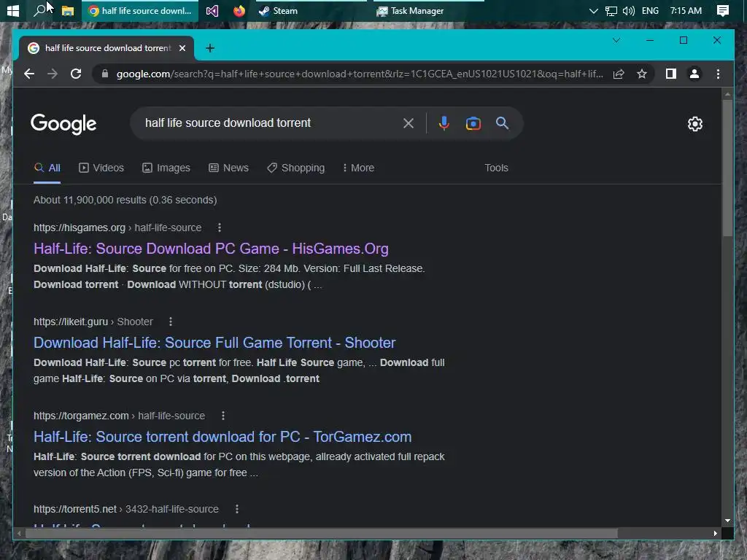The height and width of the screenshot is (560, 747).
Task: Click the Chrome taskbar button
Action: pos(142,10)
